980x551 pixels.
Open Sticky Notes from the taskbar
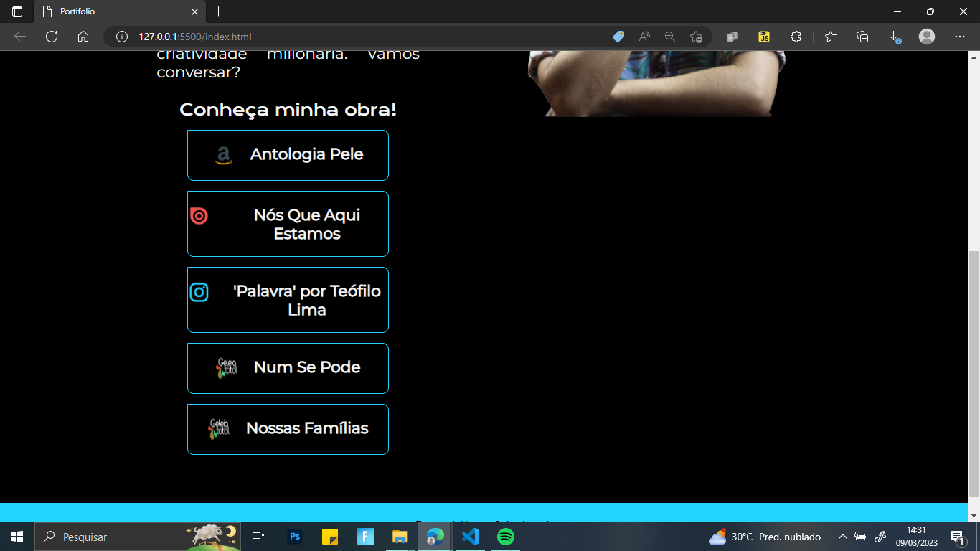(330, 537)
